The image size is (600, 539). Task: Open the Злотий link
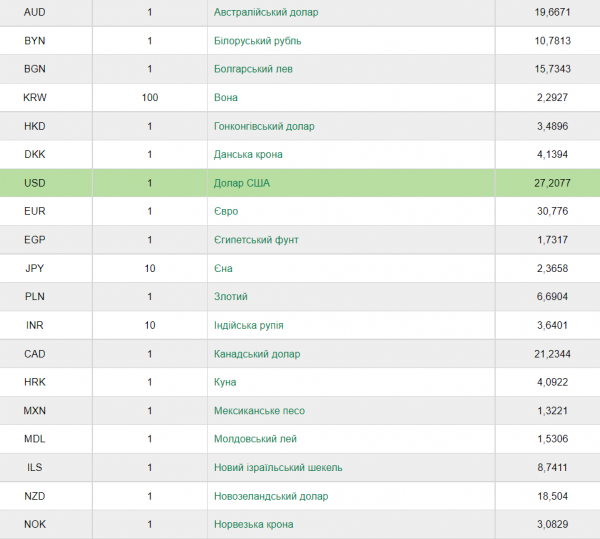(x=231, y=296)
